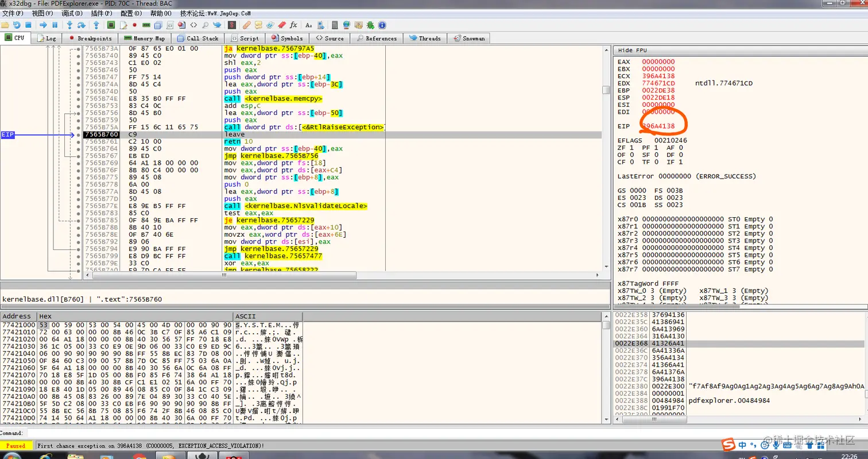Click inside the Command input field
This screenshot has height=459, width=868.
448,433
